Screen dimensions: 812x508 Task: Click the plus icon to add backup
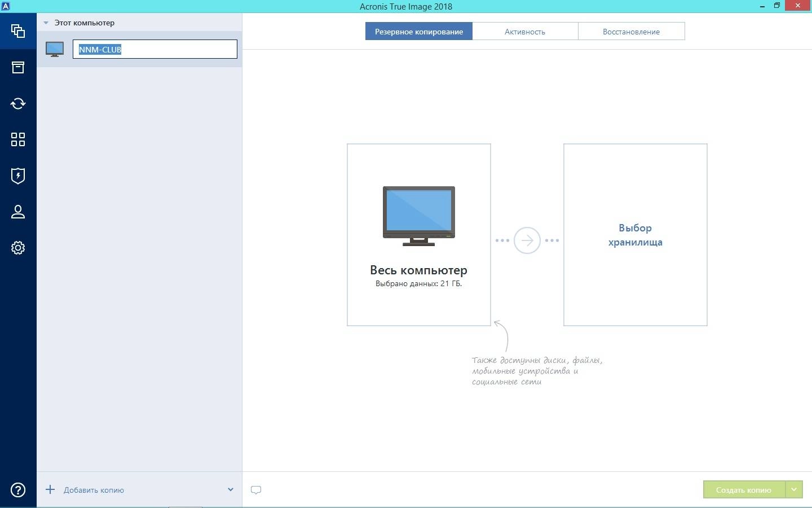pos(50,489)
